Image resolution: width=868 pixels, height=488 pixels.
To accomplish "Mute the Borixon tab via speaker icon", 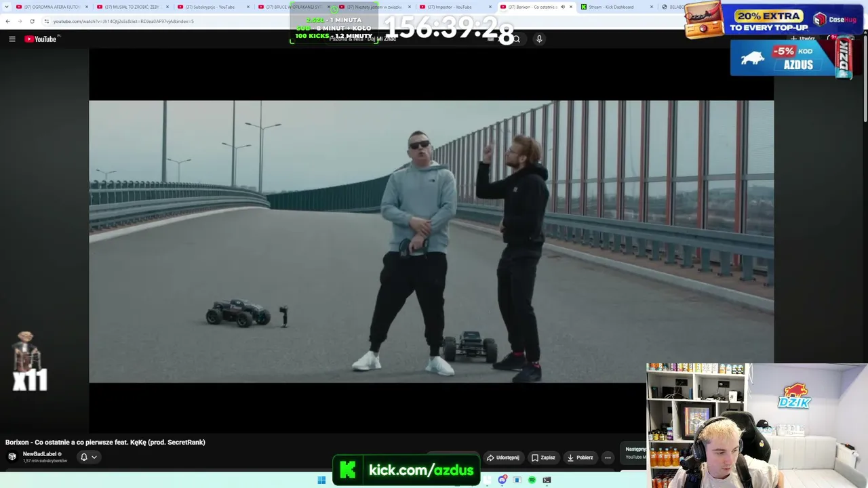I will [562, 7].
